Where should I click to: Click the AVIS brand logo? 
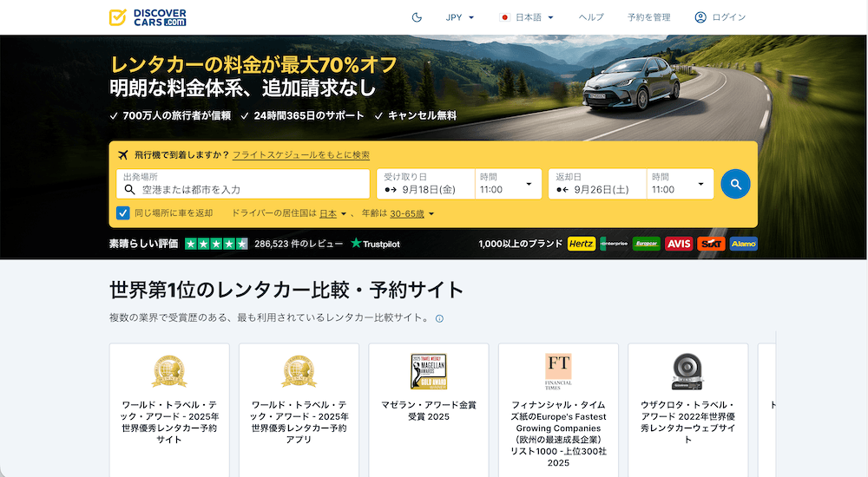tap(679, 244)
